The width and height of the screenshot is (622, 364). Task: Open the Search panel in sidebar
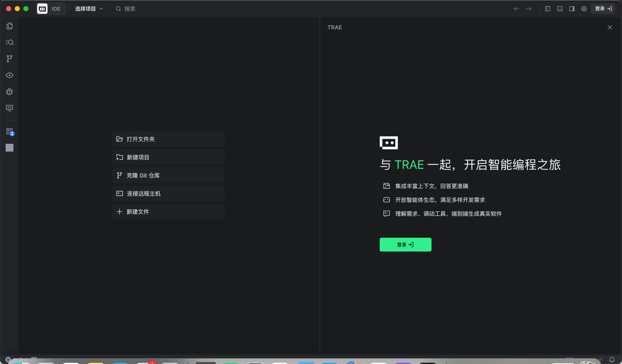click(9, 42)
